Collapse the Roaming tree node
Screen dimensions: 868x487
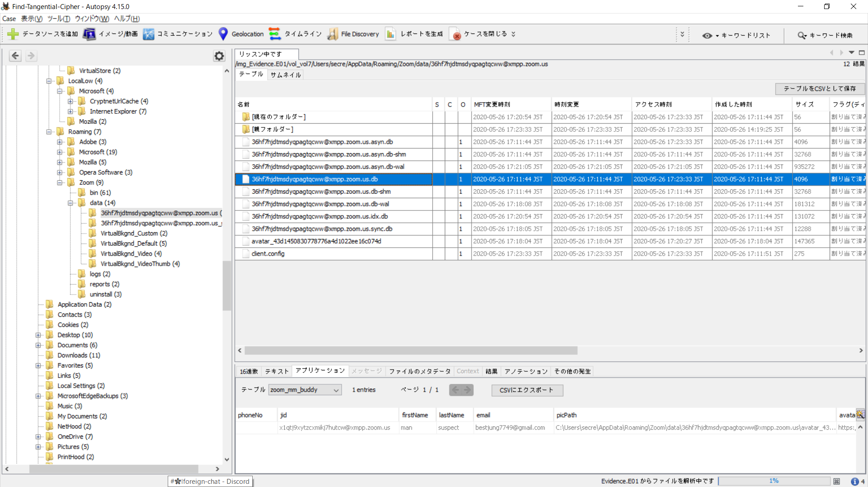pos(49,132)
